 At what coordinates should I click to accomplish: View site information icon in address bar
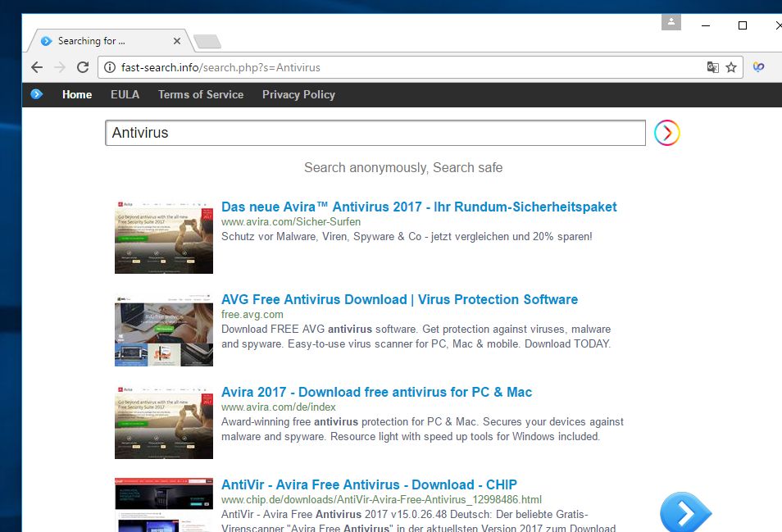tap(110, 67)
